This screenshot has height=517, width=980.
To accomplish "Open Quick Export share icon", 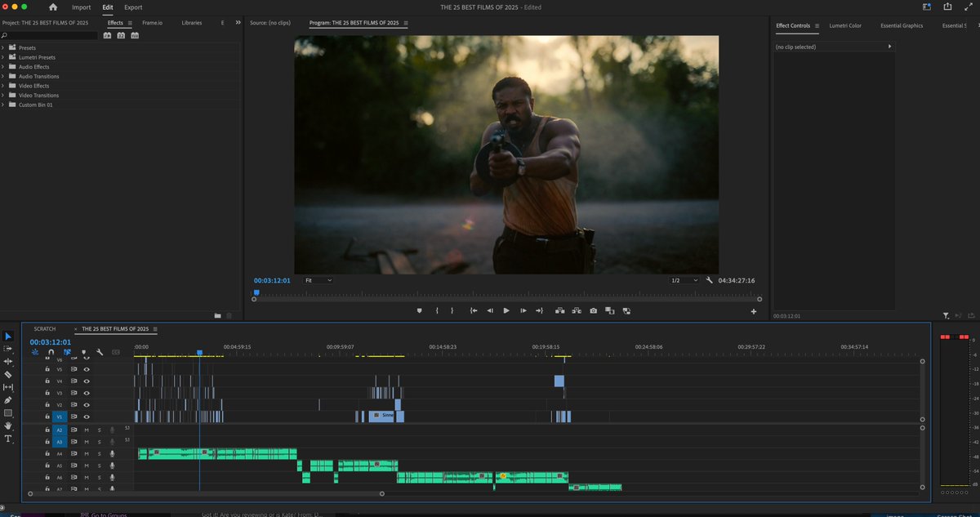I will (x=947, y=7).
